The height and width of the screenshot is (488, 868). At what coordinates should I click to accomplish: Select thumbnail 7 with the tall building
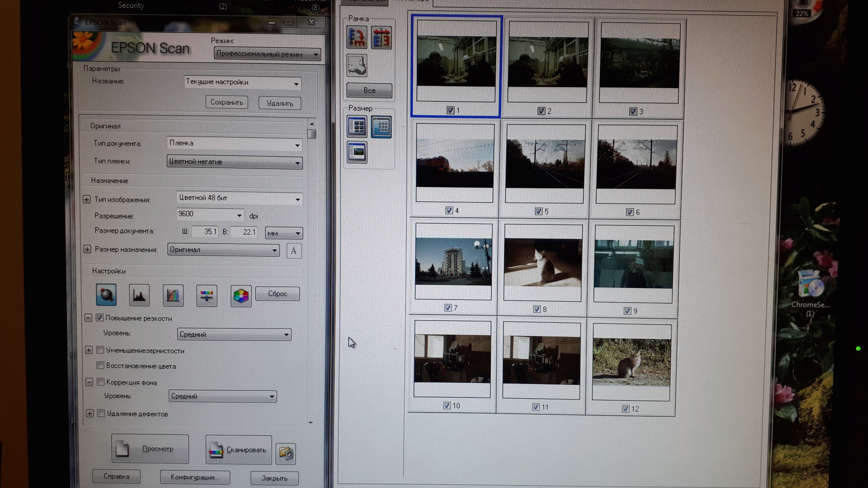(453, 261)
